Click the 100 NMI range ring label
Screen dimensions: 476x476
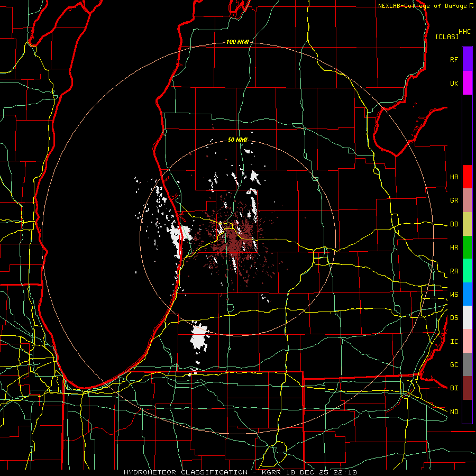237,42
